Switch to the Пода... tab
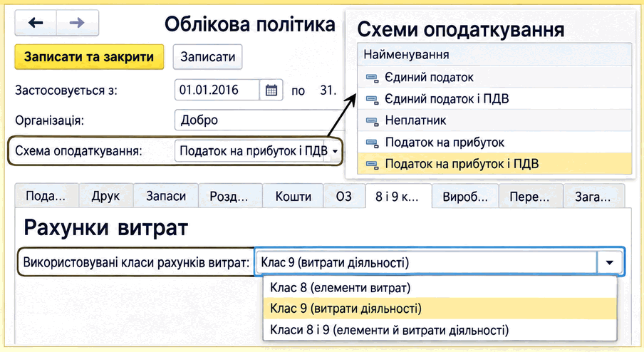 [46, 196]
